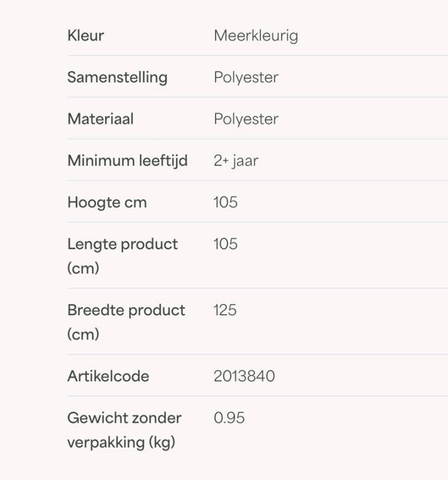Image resolution: width=448 pixels, height=480 pixels.
Task: Click the Kleur label
Action: [86, 36]
